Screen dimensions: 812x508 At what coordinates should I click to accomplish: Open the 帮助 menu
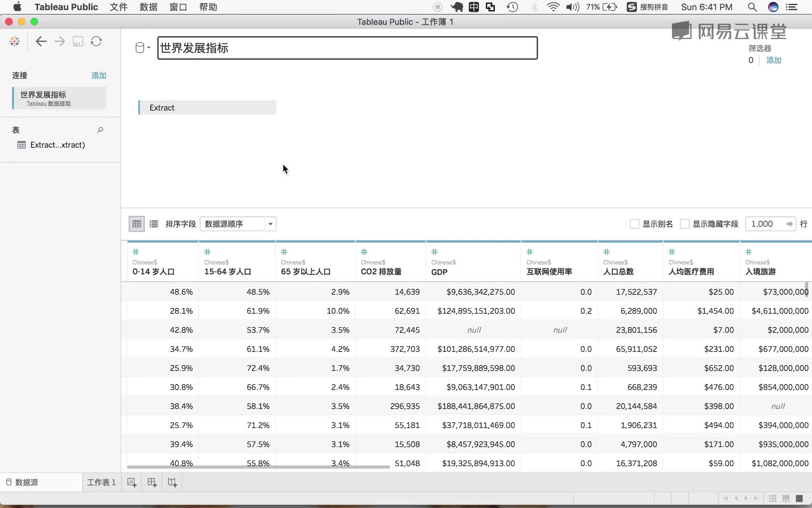(208, 7)
